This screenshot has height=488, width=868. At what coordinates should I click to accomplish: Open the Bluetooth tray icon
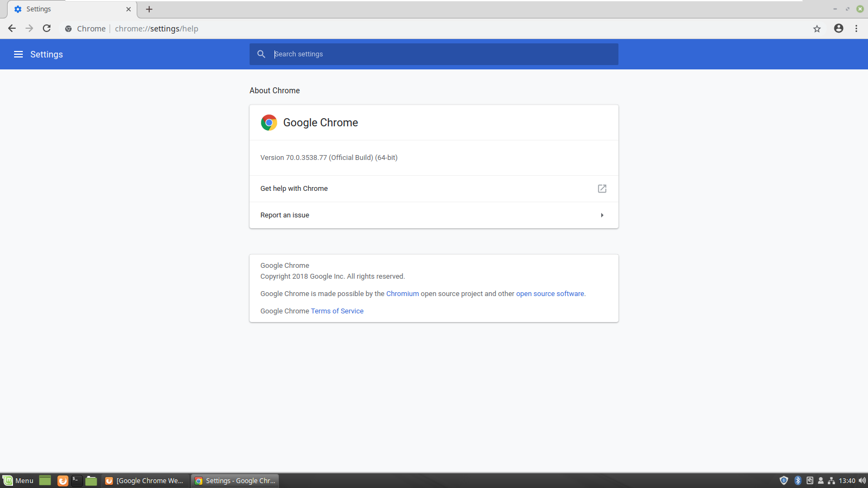[798, 480]
